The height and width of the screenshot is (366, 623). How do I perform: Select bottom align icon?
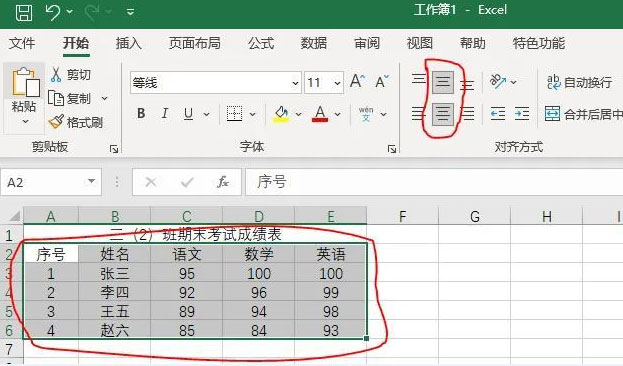(467, 85)
